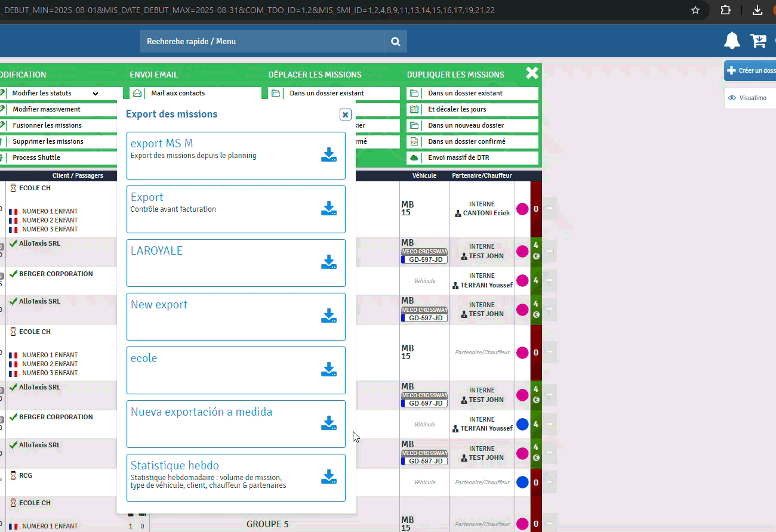Download the ecole export file
The image size is (776, 532).
(329, 370)
